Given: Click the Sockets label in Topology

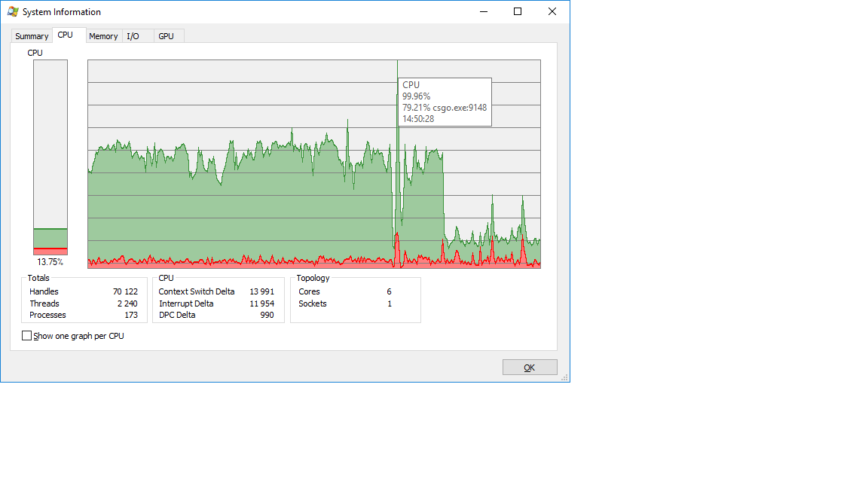Looking at the screenshot, I should click(312, 303).
